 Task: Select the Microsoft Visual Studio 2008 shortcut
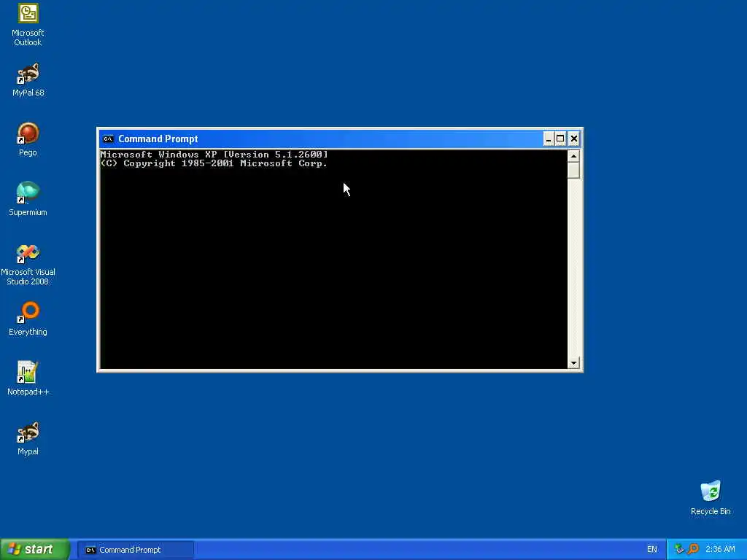(28, 264)
